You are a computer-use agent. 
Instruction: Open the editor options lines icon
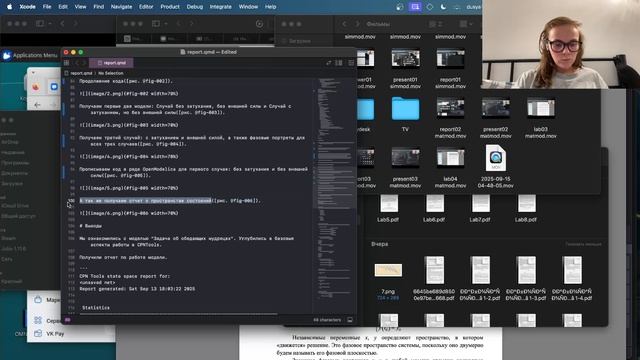point(351,63)
